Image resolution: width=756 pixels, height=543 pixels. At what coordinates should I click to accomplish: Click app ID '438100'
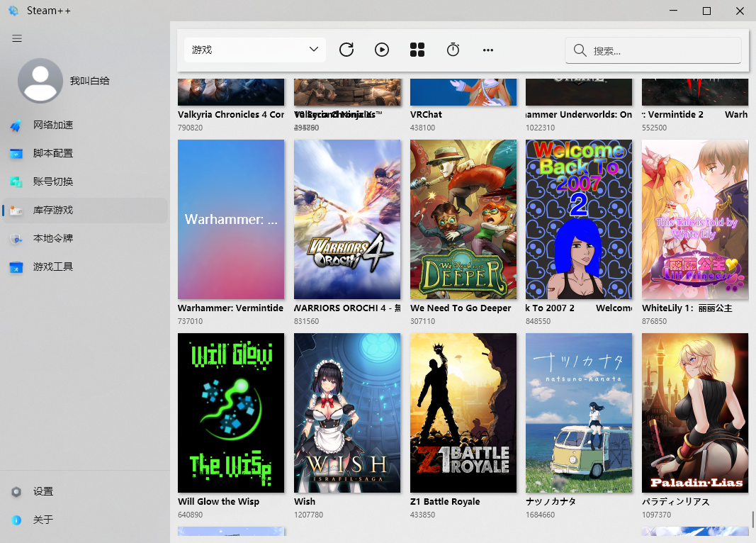[422, 128]
